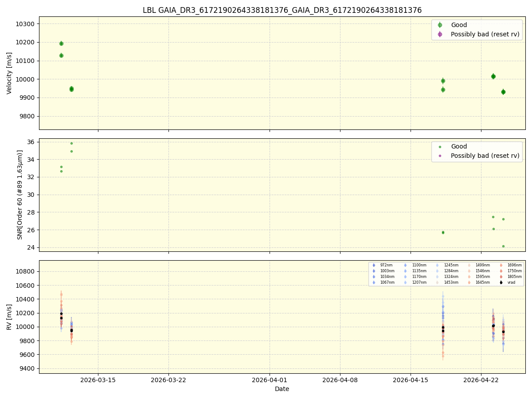The height and width of the screenshot is (399, 532).
Task: Click the 36 tick on the SNR axis
Action: coord(32,142)
